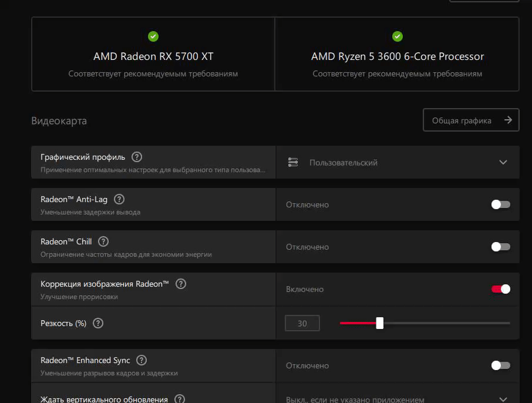Open the Общая графика section

(471, 120)
